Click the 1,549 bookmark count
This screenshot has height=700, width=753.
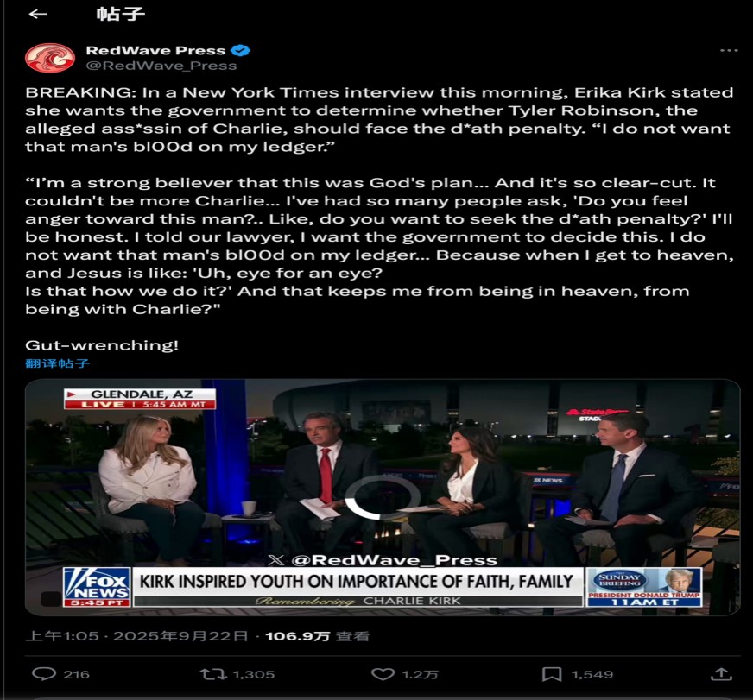592,675
